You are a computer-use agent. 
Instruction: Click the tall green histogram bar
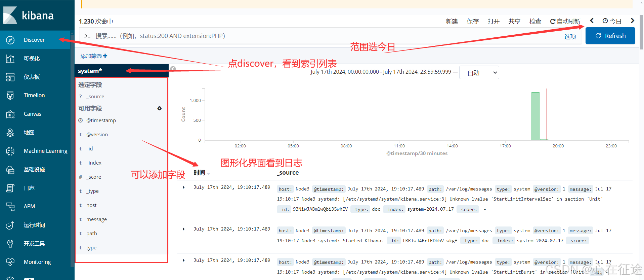click(x=535, y=116)
